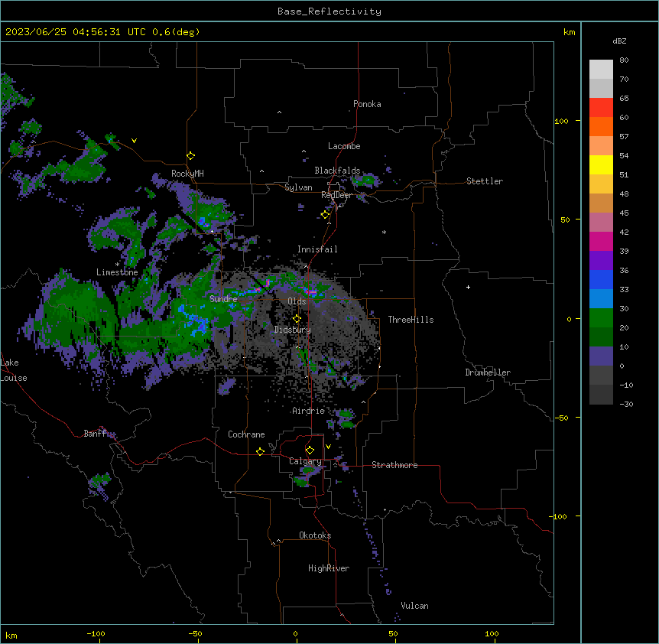This screenshot has height=644, width=659.
Task: Click the km unit label at top right
Action: (x=569, y=32)
